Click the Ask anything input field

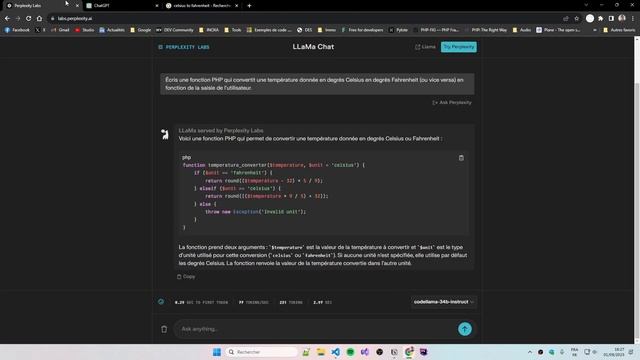tap(314, 329)
